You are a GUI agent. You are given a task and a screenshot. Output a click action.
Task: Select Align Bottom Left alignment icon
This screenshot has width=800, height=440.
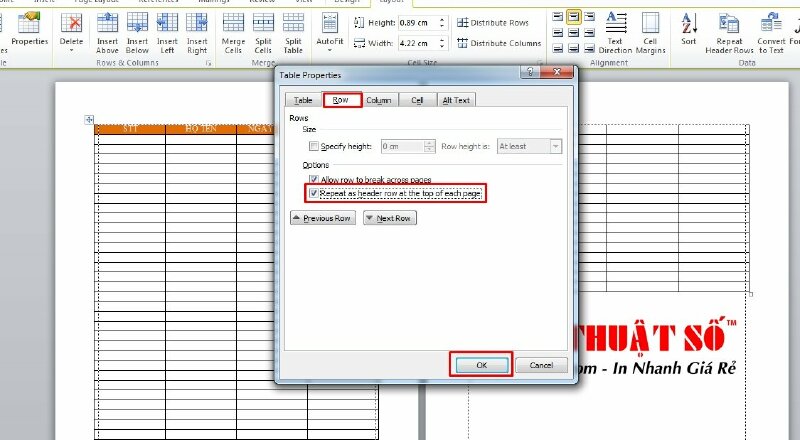point(558,48)
